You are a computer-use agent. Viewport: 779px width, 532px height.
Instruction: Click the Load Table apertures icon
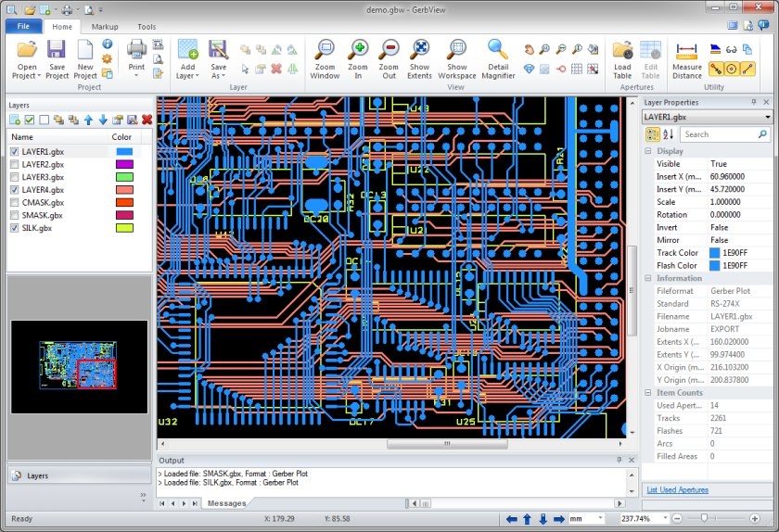tap(622, 57)
